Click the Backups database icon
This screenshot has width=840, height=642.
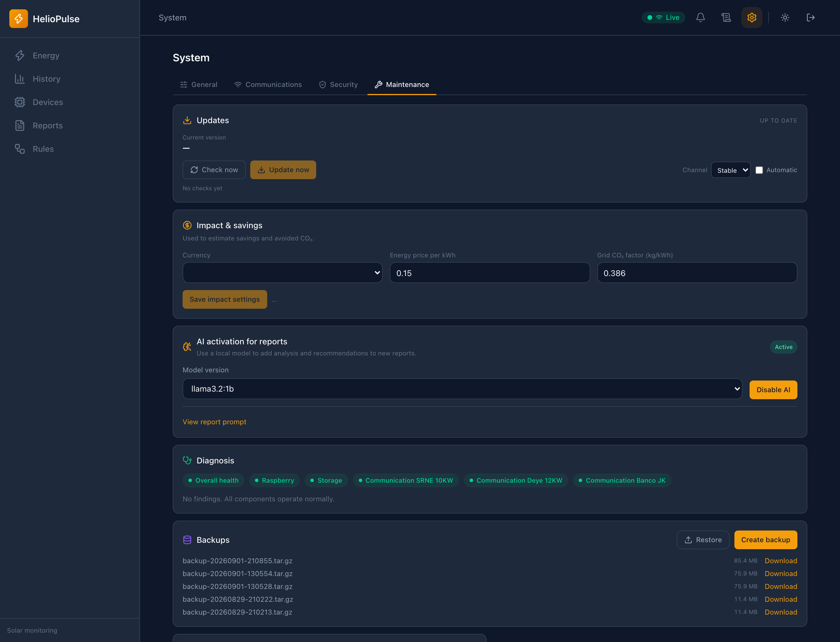187,540
